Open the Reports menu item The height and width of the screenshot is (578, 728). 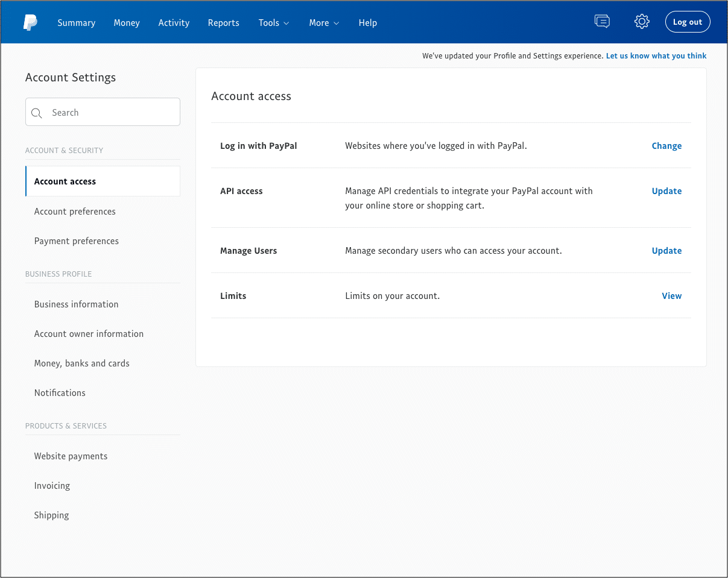224,23
